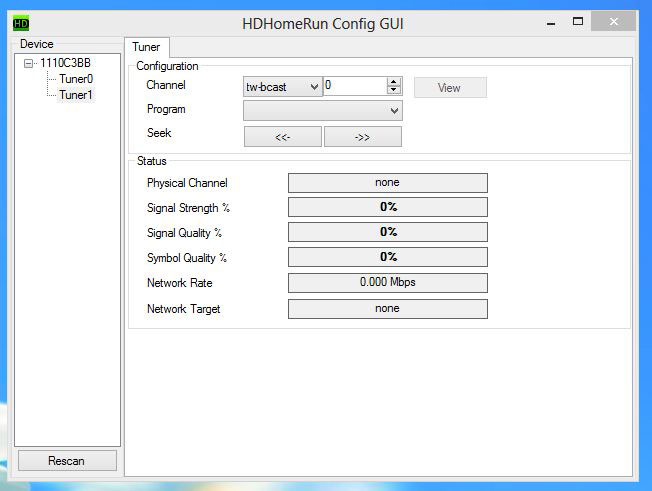The image size is (652, 491).
Task: Click the "Channel" configuration label
Action: point(166,85)
